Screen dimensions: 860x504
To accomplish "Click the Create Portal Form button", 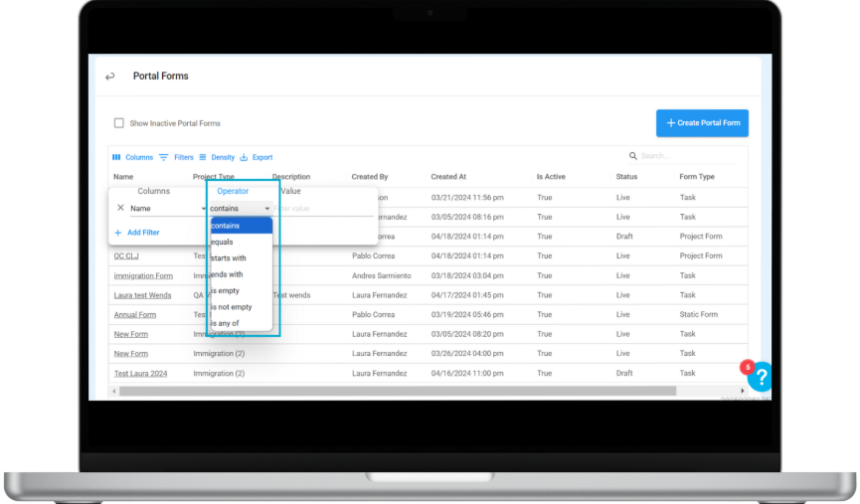I will (702, 123).
